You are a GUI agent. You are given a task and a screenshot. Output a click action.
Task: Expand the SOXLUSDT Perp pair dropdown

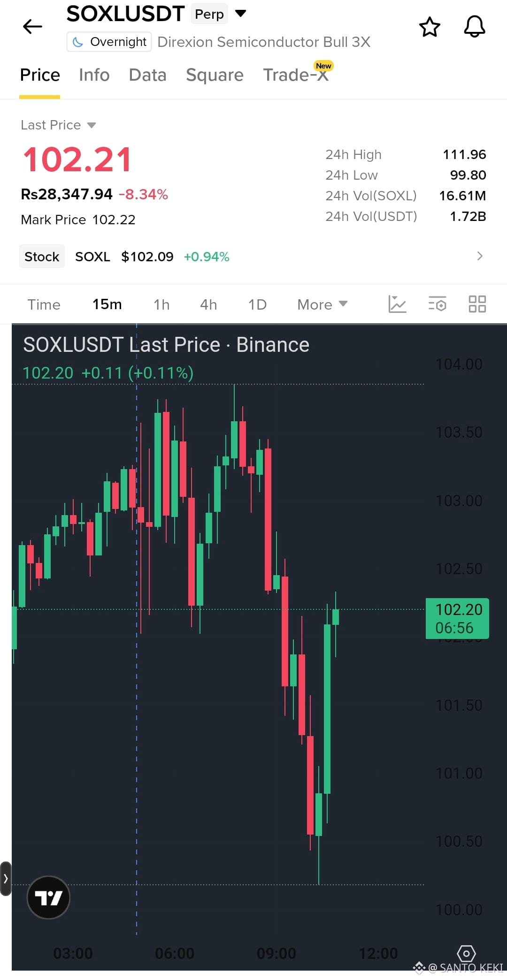tap(240, 13)
